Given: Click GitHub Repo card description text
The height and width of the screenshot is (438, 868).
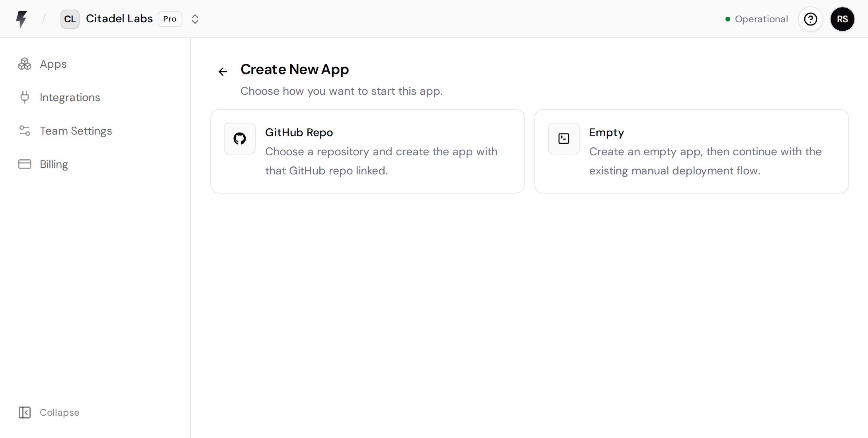Looking at the screenshot, I should tap(381, 161).
